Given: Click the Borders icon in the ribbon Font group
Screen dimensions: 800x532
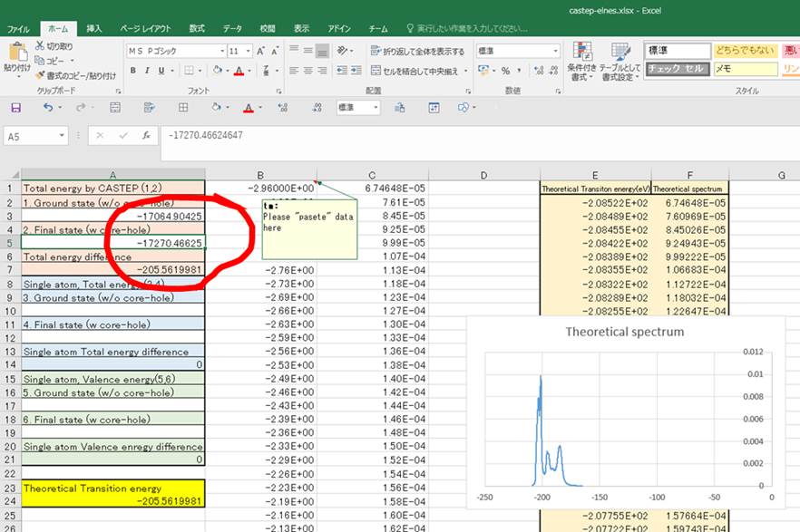Looking at the screenshot, I should click(x=190, y=71).
